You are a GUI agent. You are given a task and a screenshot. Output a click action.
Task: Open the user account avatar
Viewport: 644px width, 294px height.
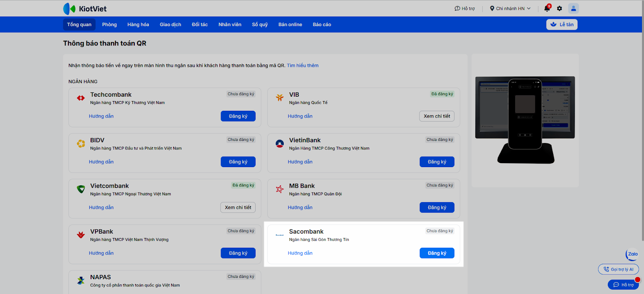[574, 8]
